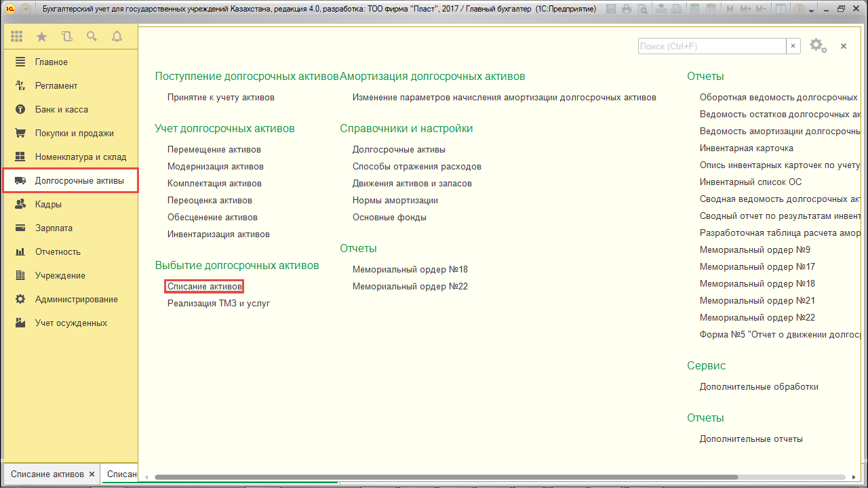868x488 pixels.
Task: Open the sections menu grid icon
Action: click(x=17, y=37)
